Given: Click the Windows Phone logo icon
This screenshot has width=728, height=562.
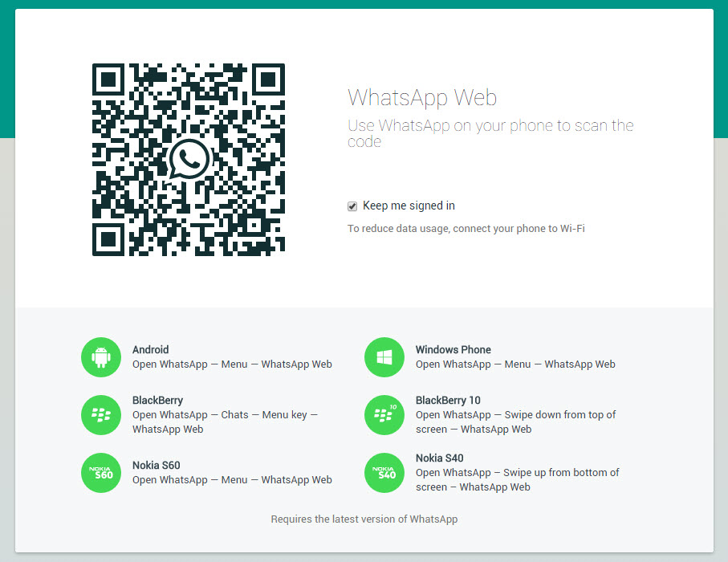Looking at the screenshot, I should (384, 357).
